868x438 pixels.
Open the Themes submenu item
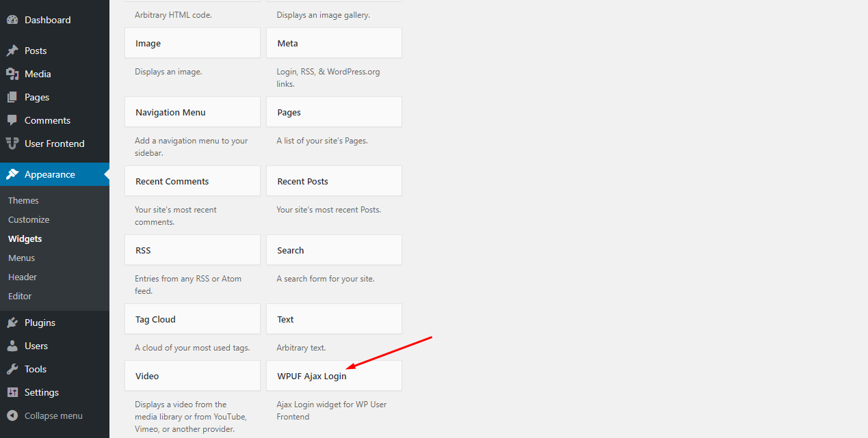point(23,200)
